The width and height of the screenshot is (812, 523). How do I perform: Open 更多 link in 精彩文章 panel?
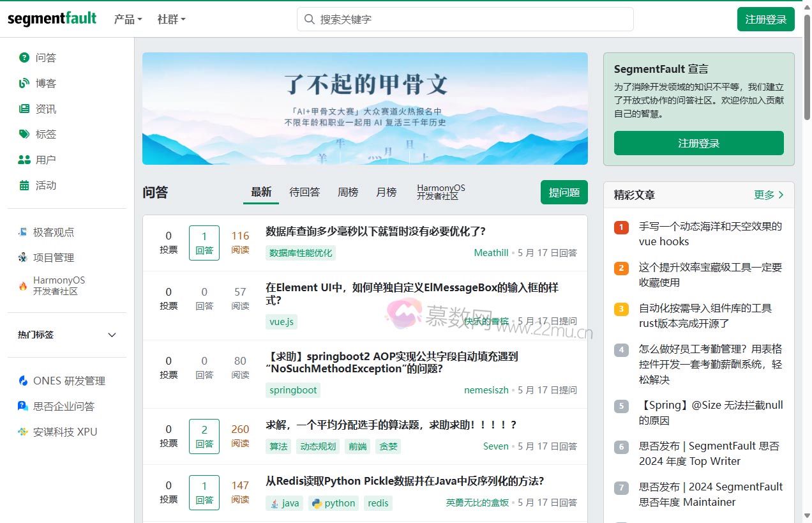pyautogui.click(x=769, y=195)
